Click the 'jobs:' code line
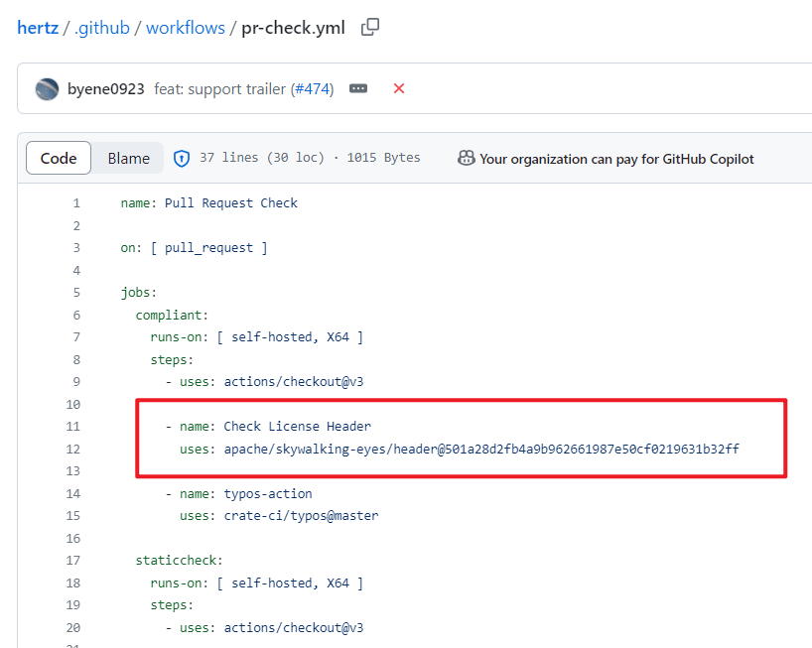Image resolution: width=812 pixels, height=648 pixels. tap(139, 293)
